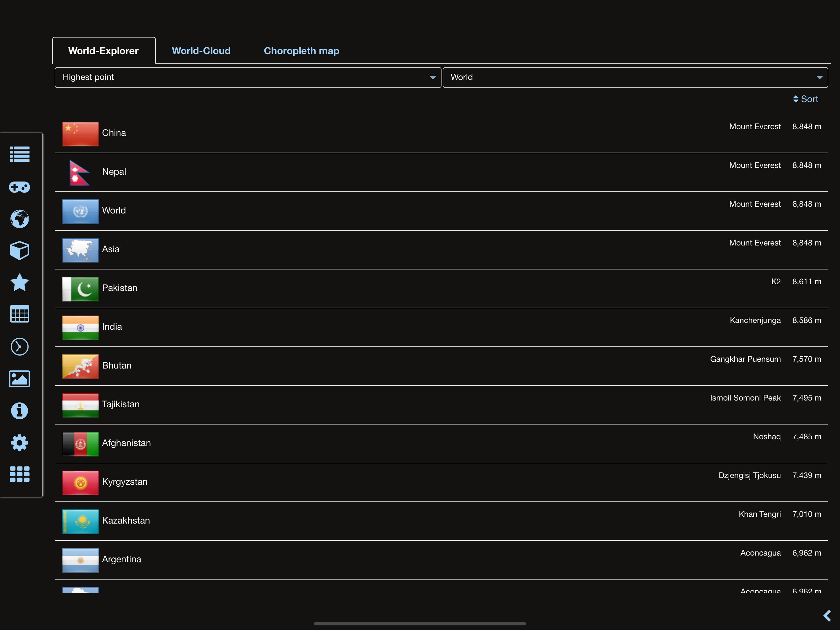Click the Pakistan flag
Screen dimensions: 840x630
(81, 289)
